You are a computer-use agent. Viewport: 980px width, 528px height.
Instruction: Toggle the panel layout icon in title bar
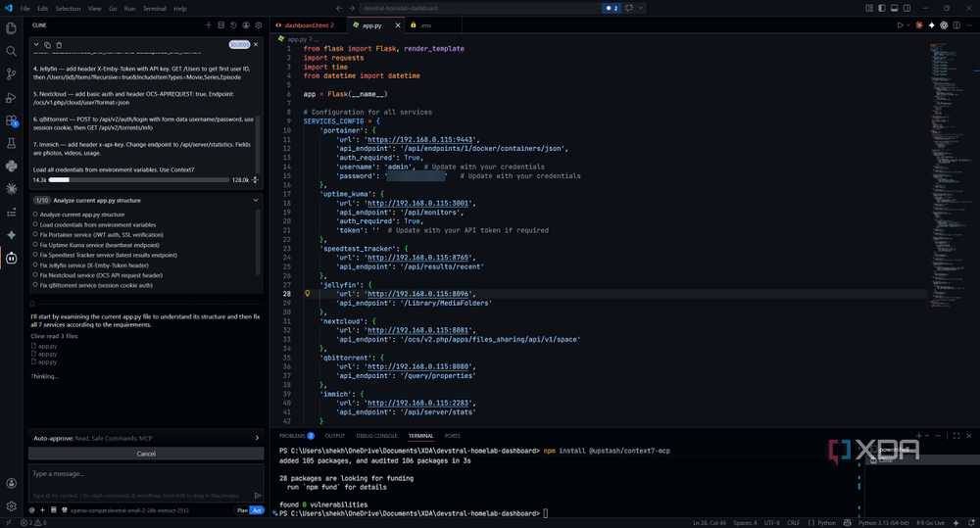pyautogui.click(x=895, y=8)
